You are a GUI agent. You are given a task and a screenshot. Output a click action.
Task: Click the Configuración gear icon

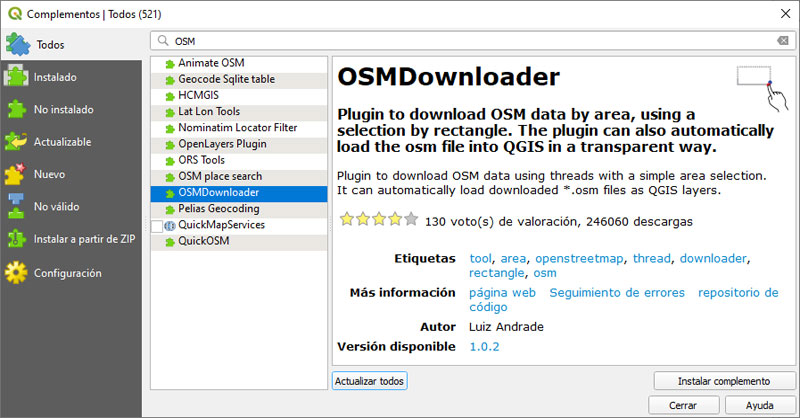click(x=16, y=273)
